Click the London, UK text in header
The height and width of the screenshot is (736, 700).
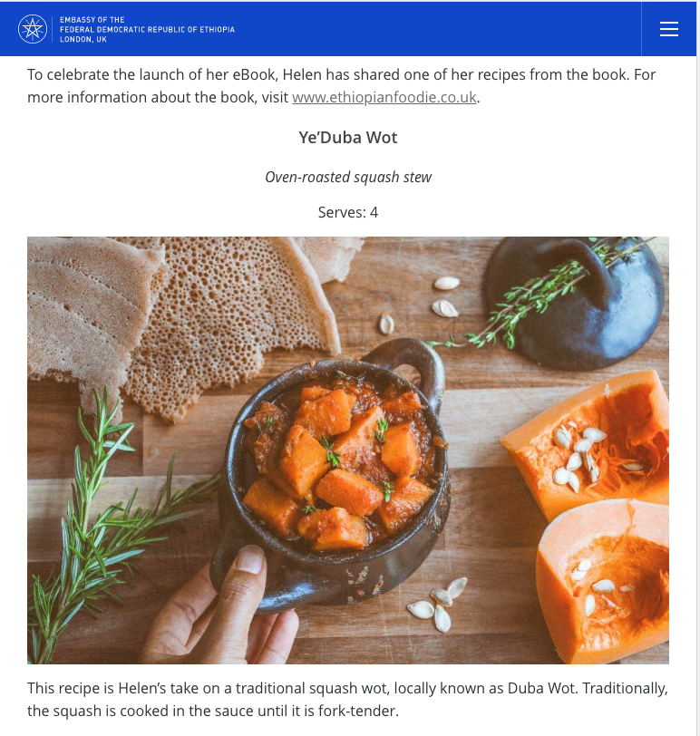[83, 40]
